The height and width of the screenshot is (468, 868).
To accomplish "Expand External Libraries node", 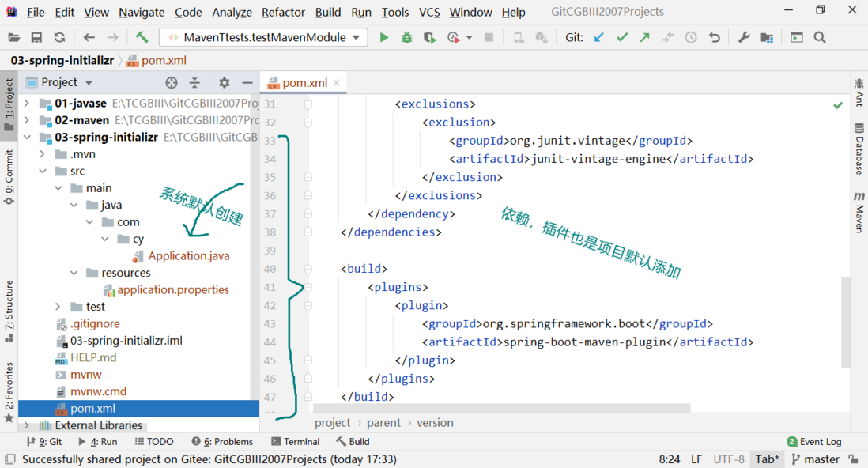I will click(x=27, y=425).
